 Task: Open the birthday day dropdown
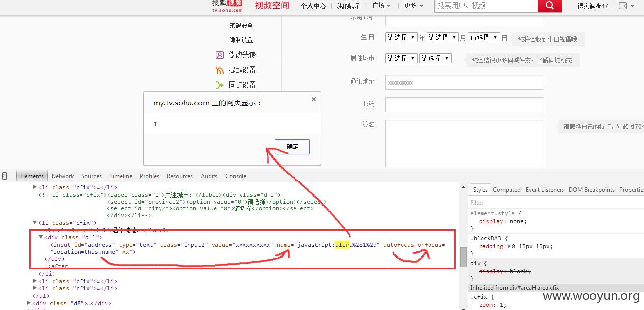point(484,37)
